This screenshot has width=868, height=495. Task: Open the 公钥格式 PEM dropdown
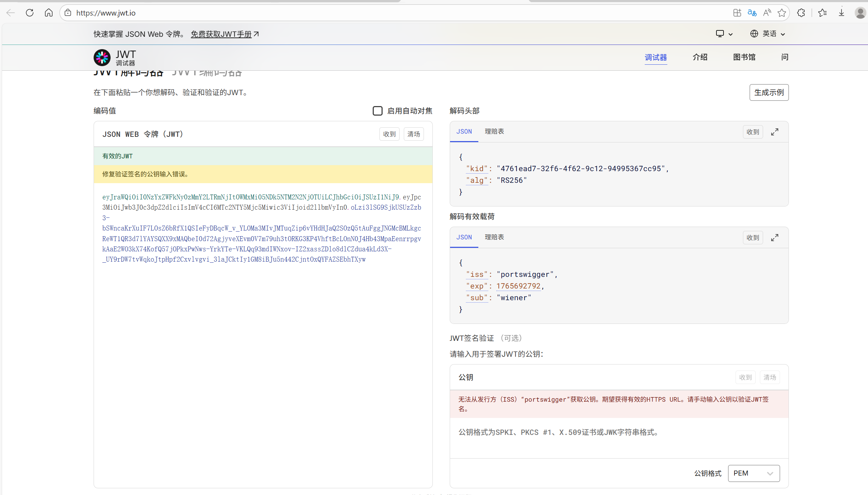click(754, 473)
